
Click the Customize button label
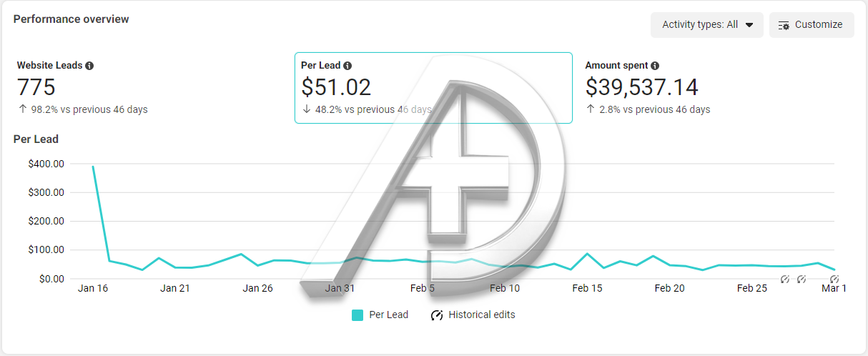tap(819, 25)
